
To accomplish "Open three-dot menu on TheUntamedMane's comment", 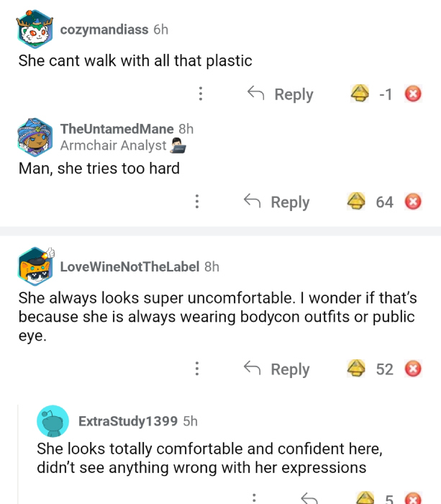I will click(x=196, y=202).
